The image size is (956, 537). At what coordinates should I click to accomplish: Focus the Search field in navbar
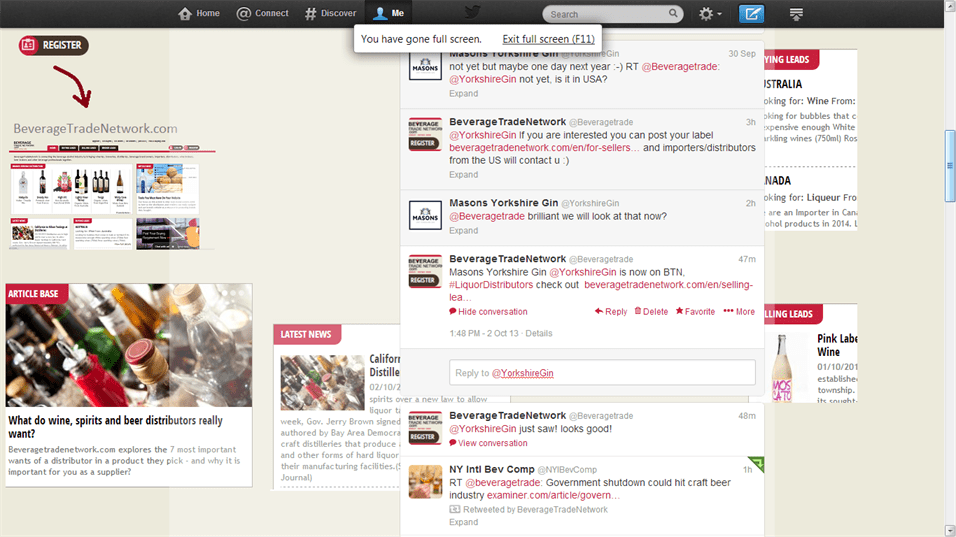click(x=612, y=14)
